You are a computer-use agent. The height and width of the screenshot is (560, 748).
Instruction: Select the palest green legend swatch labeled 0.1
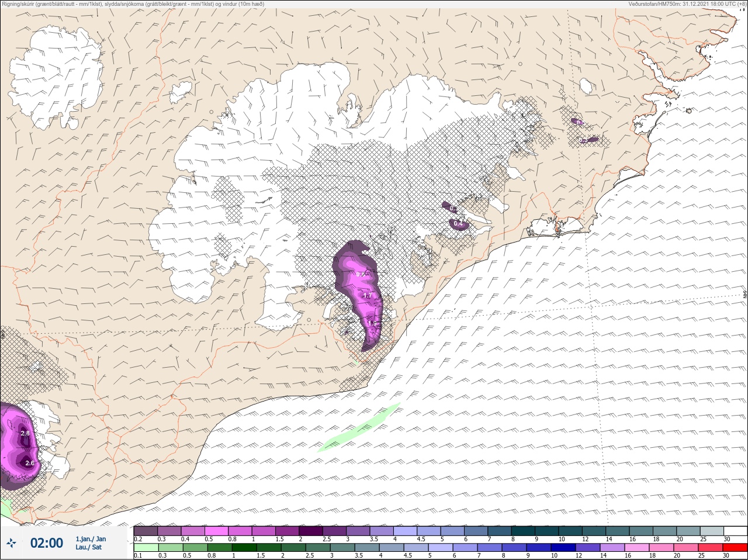(x=146, y=548)
